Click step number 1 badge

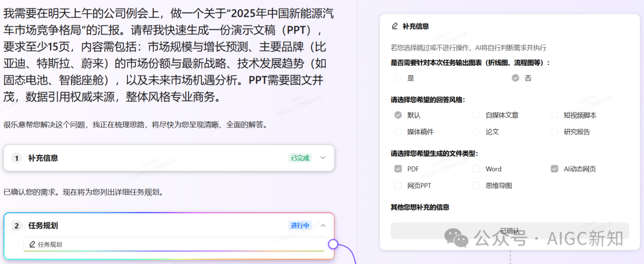pyautogui.click(x=17, y=158)
